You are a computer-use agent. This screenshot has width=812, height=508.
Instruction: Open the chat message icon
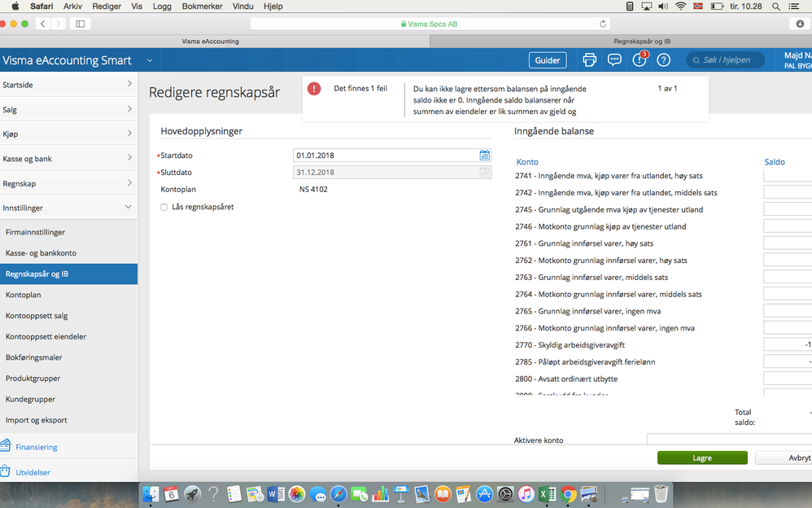point(614,60)
